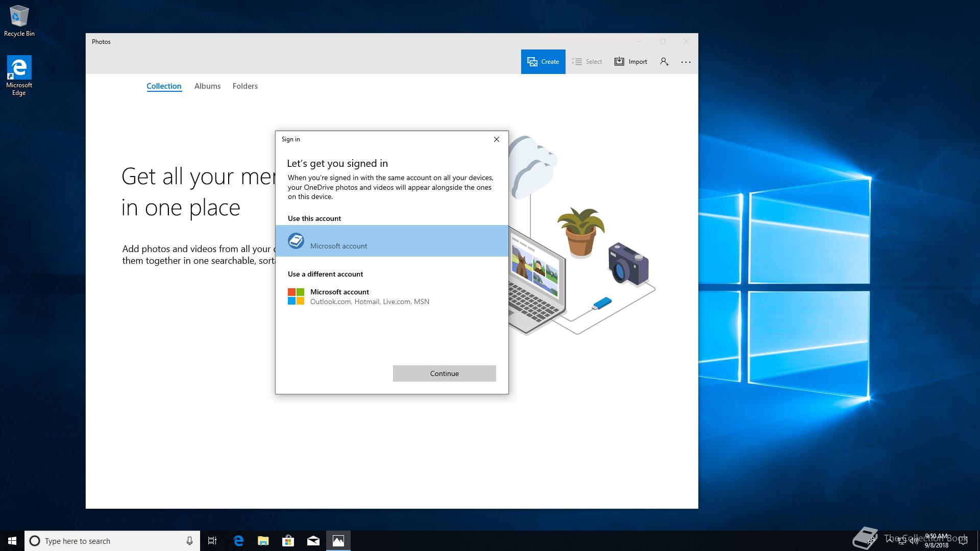Open File Explorer from the taskbar

click(263, 541)
